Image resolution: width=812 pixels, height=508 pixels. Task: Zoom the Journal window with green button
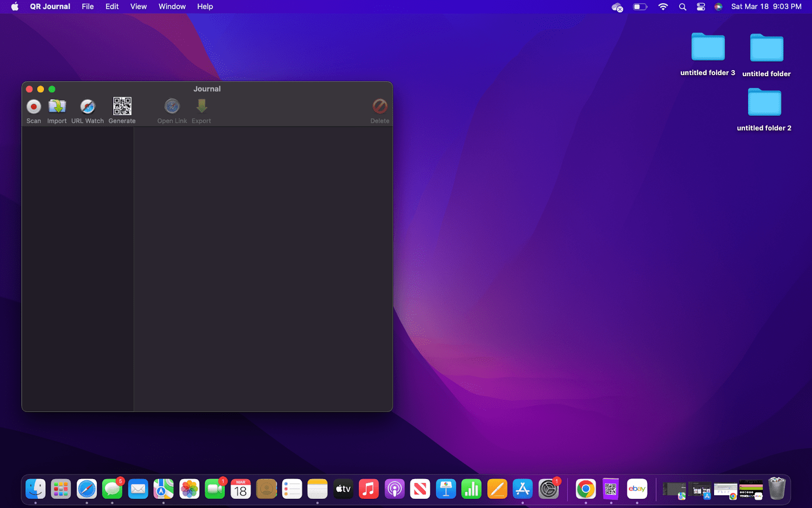pyautogui.click(x=52, y=89)
